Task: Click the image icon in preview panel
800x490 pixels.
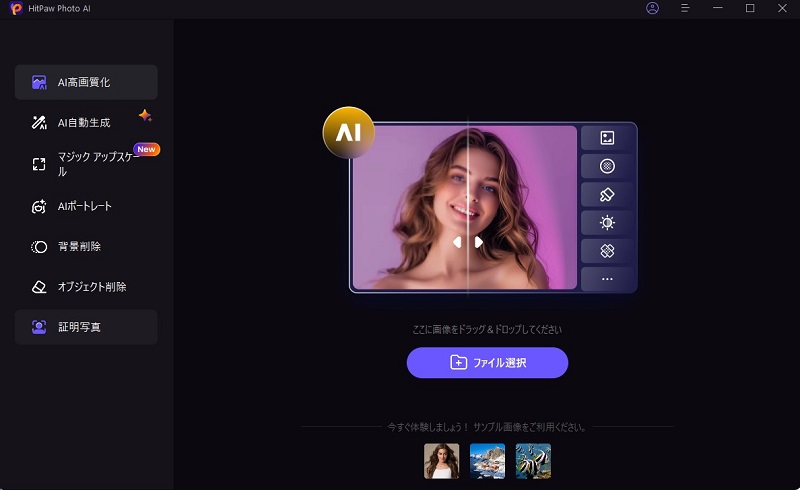Action: pos(607,138)
